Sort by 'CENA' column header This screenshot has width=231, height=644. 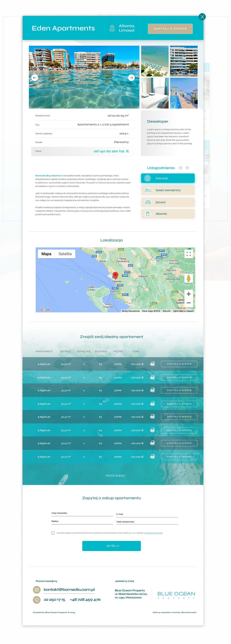[x=136, y=352]
